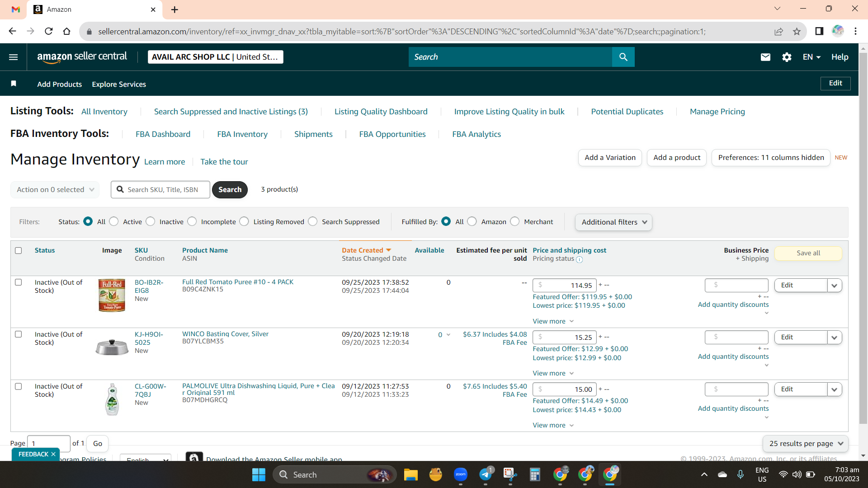Expand View more for WINCO pricing
Image resolution: width=868 pixels, height=488 pixels.
pyautogui.click(x=553, y=373)
